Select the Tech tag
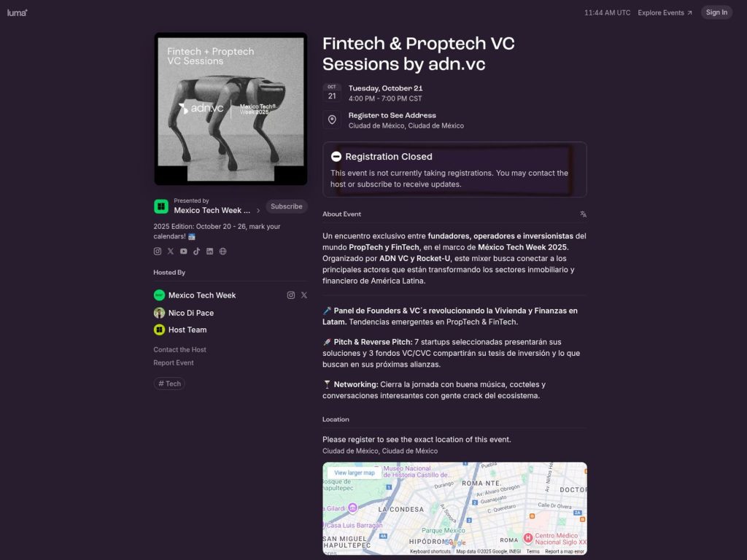 tap(169, 383)
